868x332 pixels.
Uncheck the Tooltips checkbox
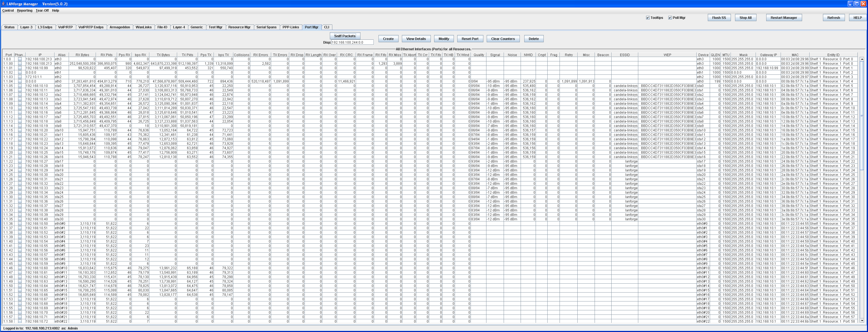point(648,18)
